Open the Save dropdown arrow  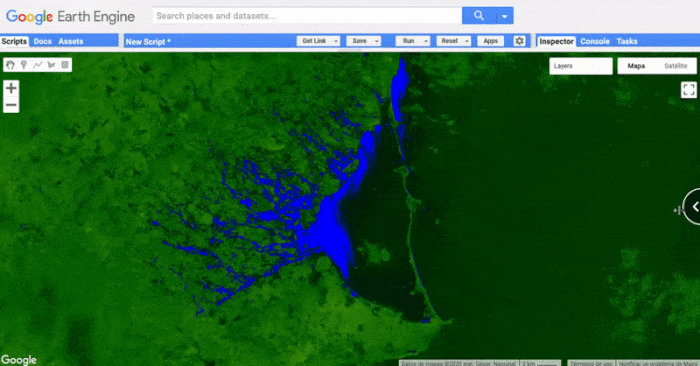(x=377, y=41)
